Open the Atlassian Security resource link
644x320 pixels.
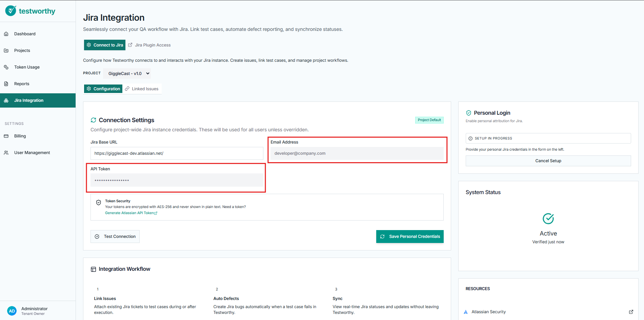click(x=548, y=312)
